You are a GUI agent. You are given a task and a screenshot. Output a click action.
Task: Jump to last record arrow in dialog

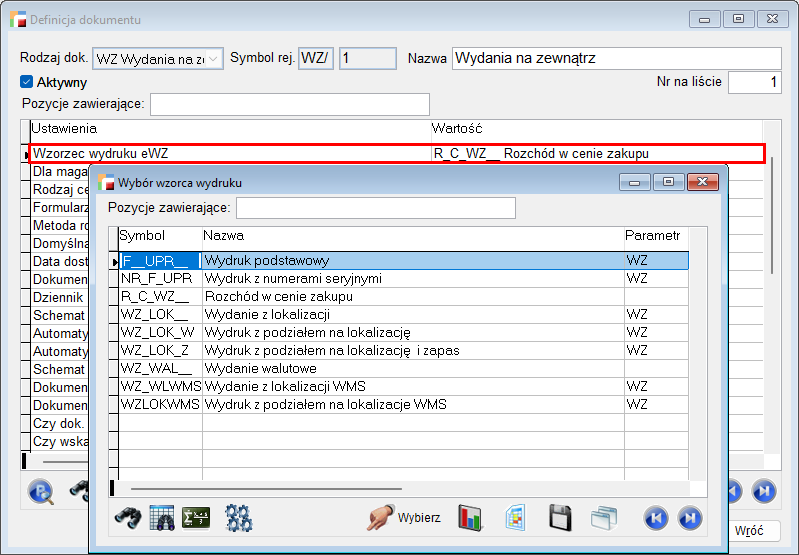pos(689,517)
